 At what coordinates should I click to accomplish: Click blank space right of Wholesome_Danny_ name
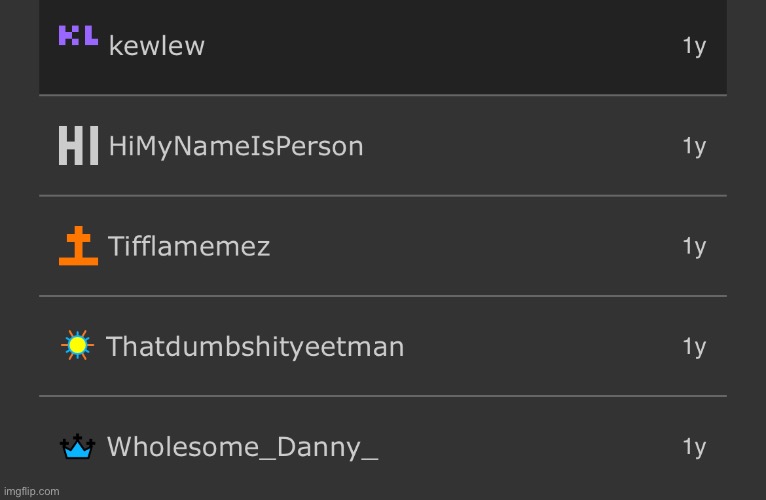(x=530, y=447)
